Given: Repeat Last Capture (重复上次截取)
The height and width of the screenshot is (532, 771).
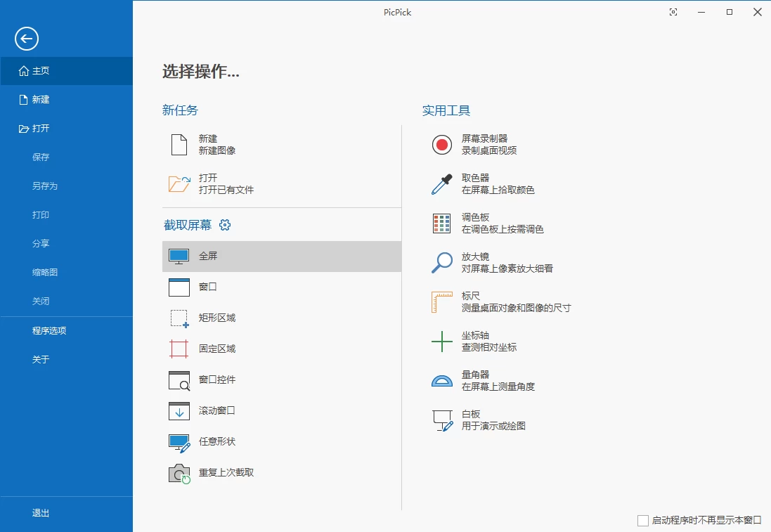Looking at the screenshot, I should tap(225, 472).
